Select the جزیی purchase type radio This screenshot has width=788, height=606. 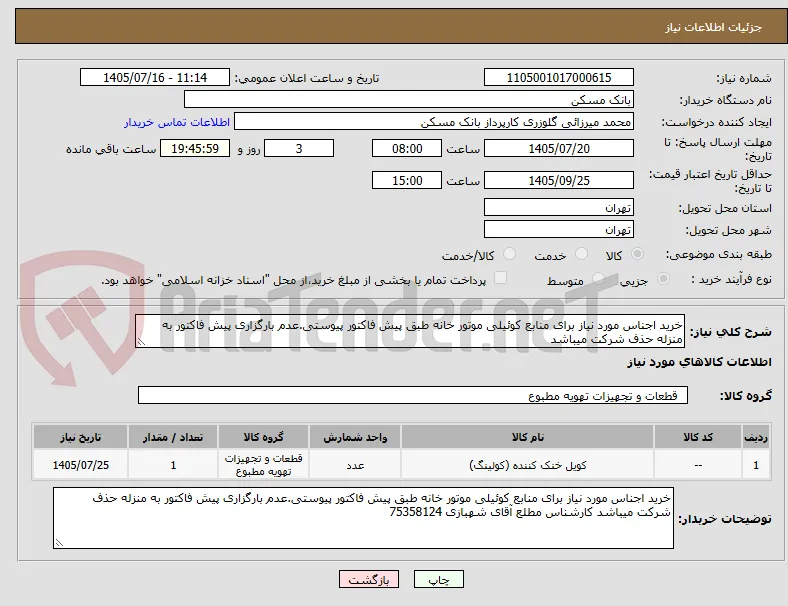pyautogui.click(x=663, y=279)
